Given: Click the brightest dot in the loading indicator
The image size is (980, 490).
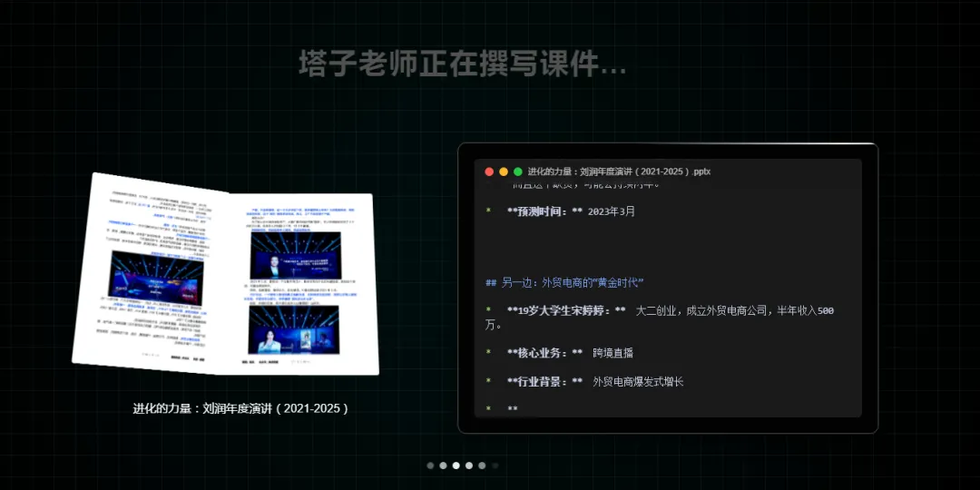Looking at the screenshot, I should pyautogui.click(x=456, y=465).
